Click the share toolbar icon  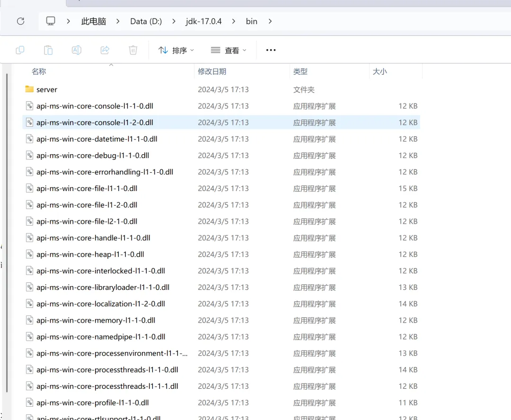[x=105, y=50]
